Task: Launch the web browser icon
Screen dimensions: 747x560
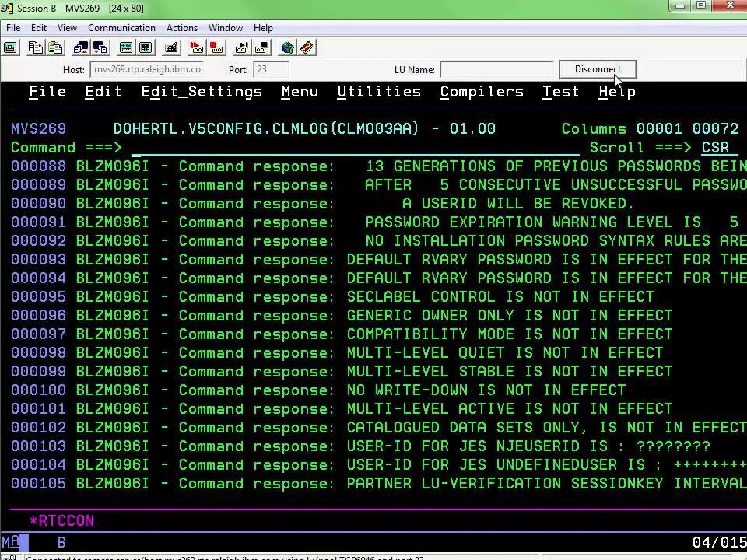Action: point(287,47)
